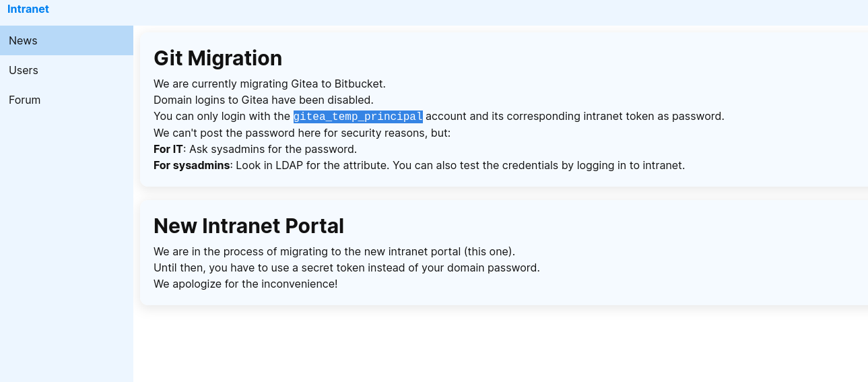
Task: Click the Git Migration heading
Action: [218, 59]
